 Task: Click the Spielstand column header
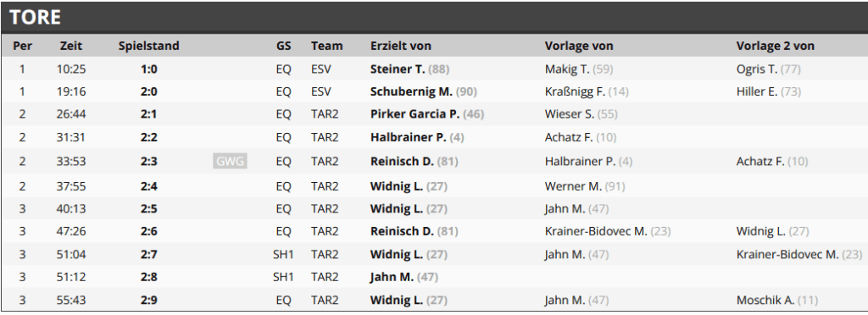click(x=149, y=46)
